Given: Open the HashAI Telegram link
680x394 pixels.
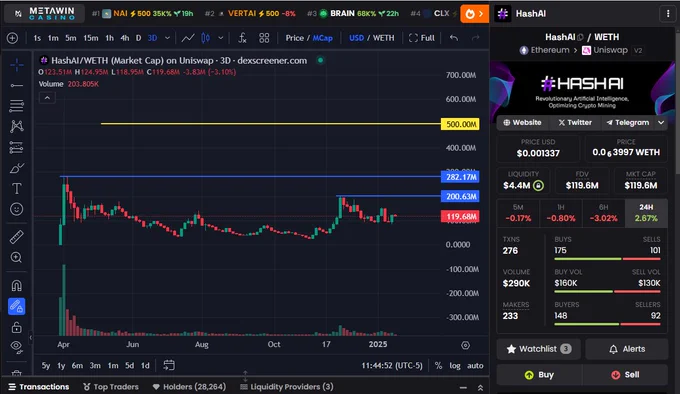Looking at the screenshot, I should [x=628, y=123].
